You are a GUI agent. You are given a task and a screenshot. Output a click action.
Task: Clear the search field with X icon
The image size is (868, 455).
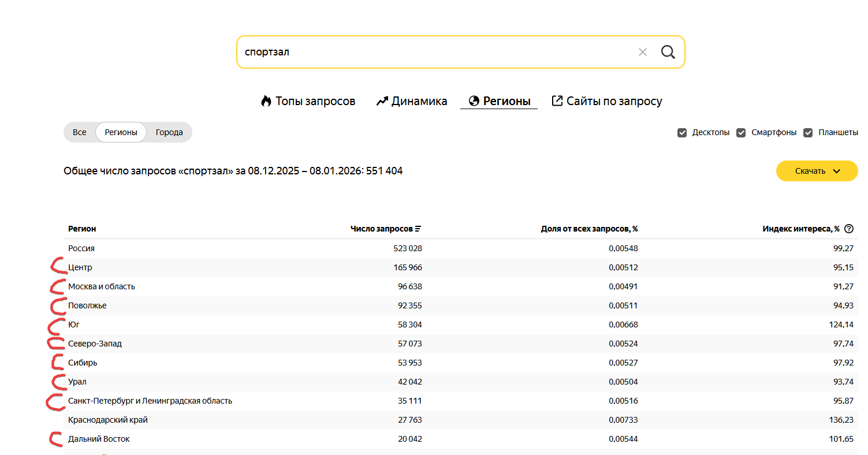point(642,53)
